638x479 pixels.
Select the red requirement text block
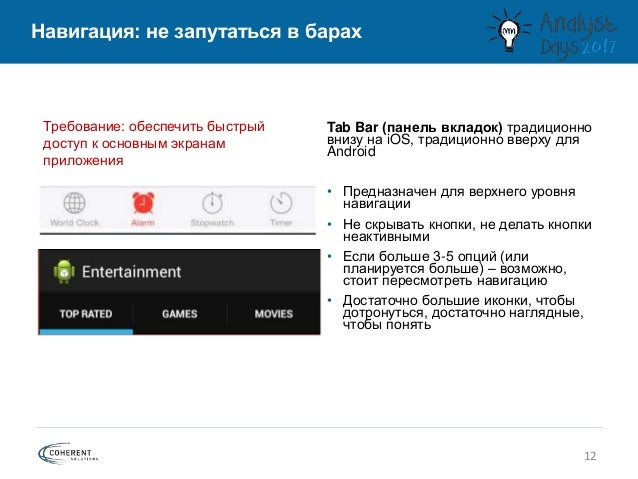(x=154, y=143)
